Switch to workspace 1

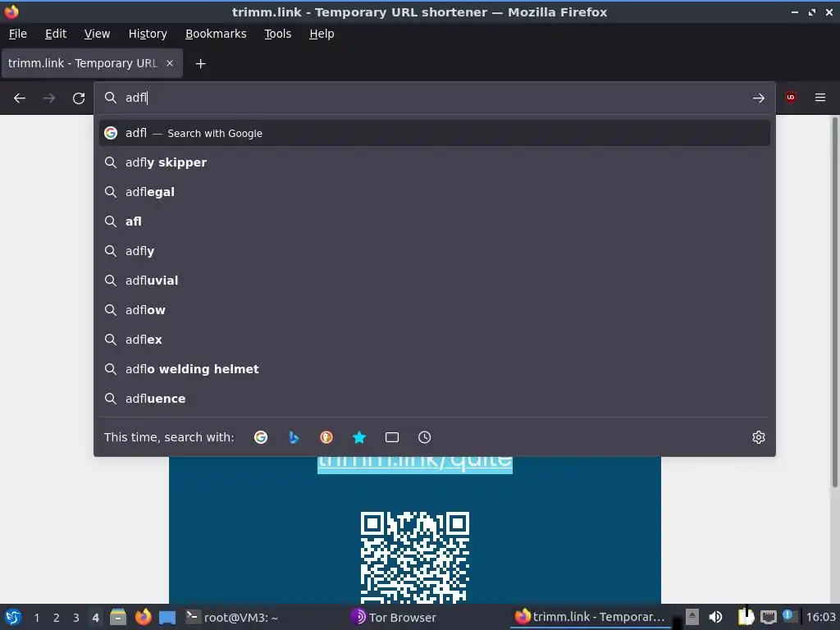tap(36, 618)
